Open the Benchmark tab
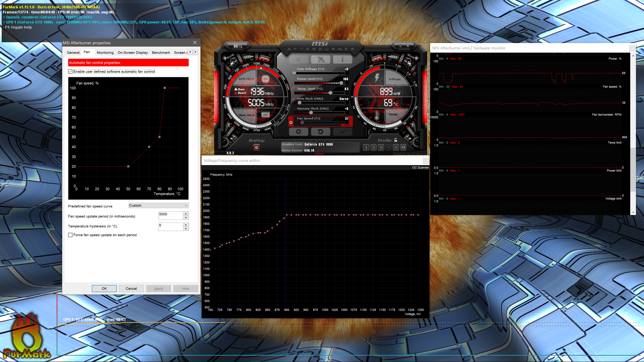Viewport: 644px width, 362px height. tap(161, 52)
